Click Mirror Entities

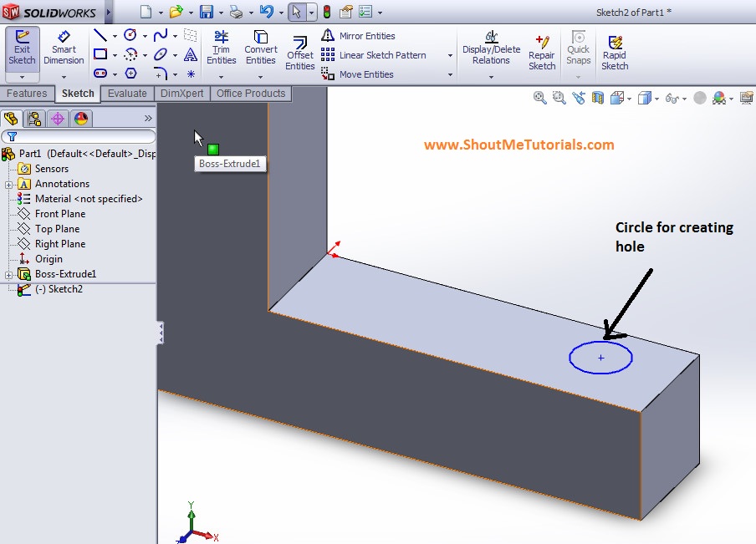coord(358,36)
